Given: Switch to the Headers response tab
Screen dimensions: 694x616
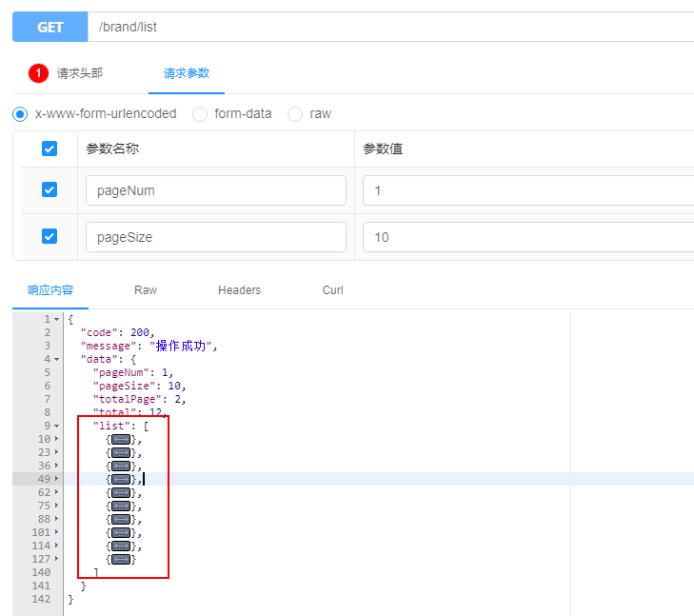Looking at the screenshot, I should (240, 290).
